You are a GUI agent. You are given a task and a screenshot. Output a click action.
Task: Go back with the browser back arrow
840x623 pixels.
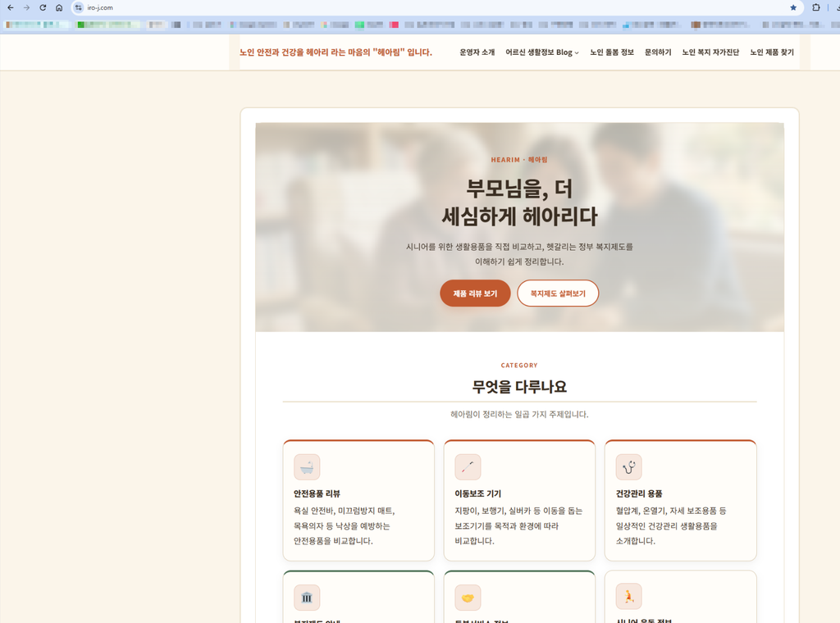point(10,7)
